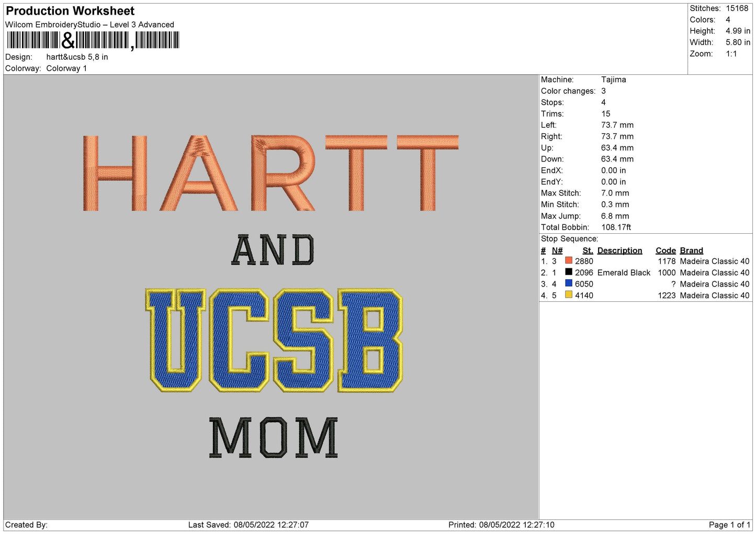Click the black AND text in design
The width and height of the screenshot is (756, 534).
coord(273,250)
